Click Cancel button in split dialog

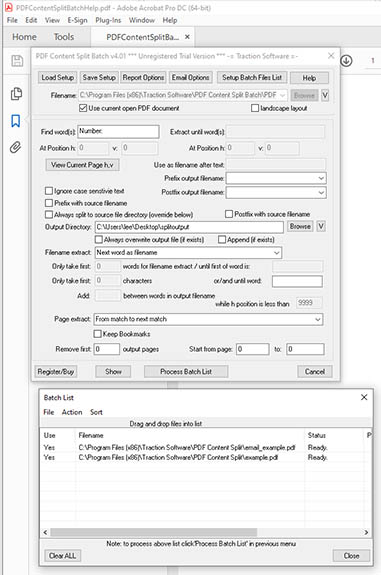point(315,371)
